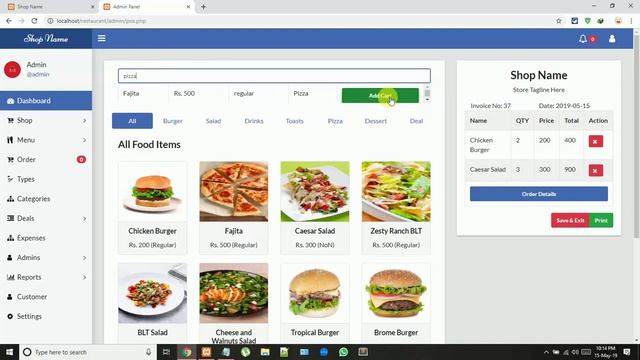Click the Settings gear icon in sidebar
Image resolution: width=640 pixels, height=360 pixels.
tap(10, 316)
